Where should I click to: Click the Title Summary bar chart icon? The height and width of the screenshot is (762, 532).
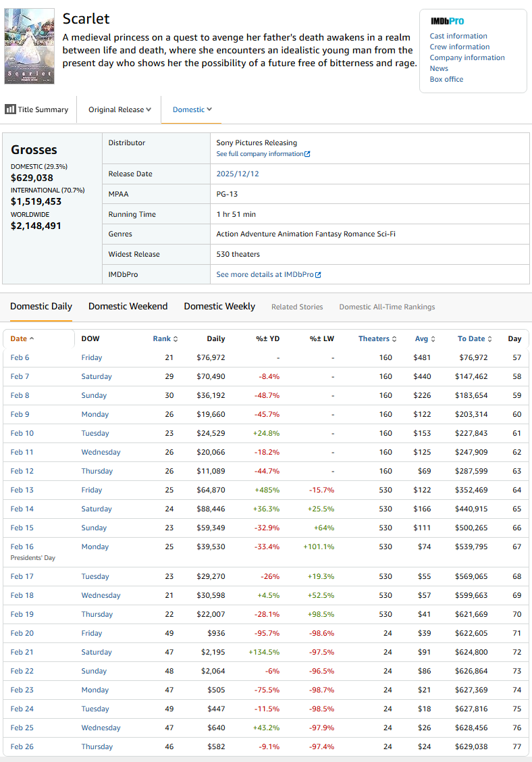10,109
